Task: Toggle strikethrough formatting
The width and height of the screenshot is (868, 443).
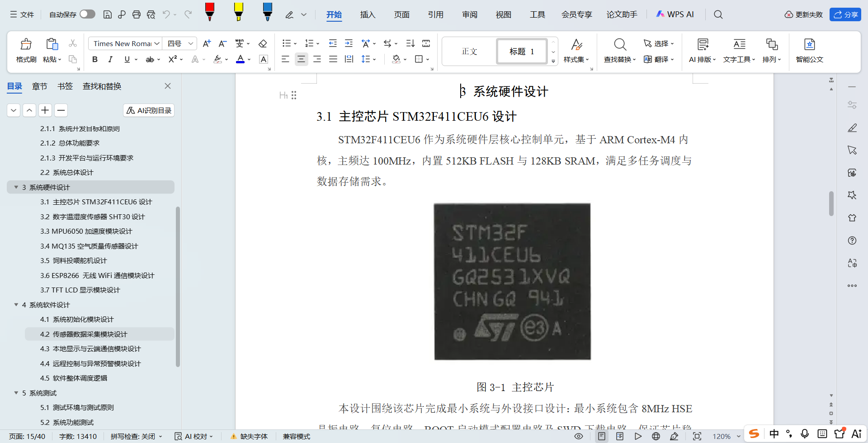Action: pos(150,59)
